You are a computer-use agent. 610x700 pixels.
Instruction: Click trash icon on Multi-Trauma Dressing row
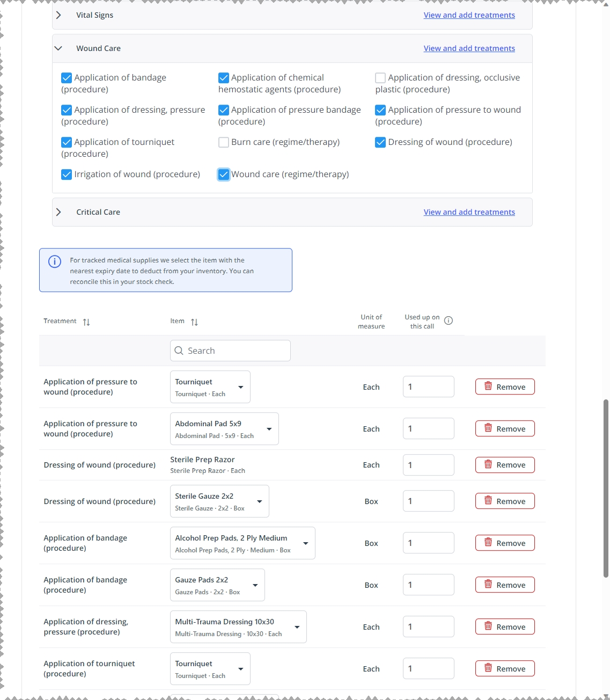pyautogui.click(x=488, y=626)
